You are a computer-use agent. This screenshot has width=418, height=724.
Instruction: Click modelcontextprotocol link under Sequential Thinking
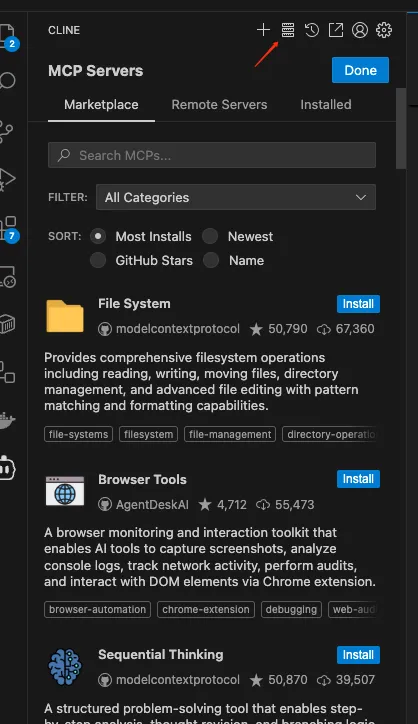point(178,680)
